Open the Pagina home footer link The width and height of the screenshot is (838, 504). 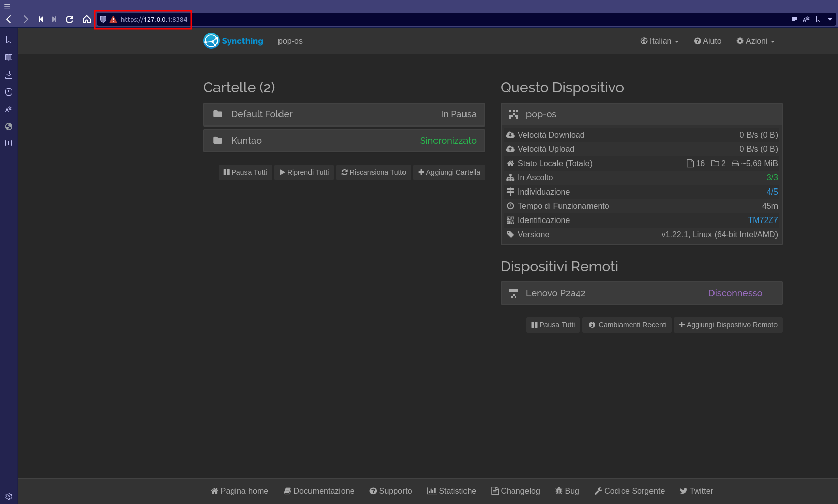pyautogui.click(x=239, y=491)
